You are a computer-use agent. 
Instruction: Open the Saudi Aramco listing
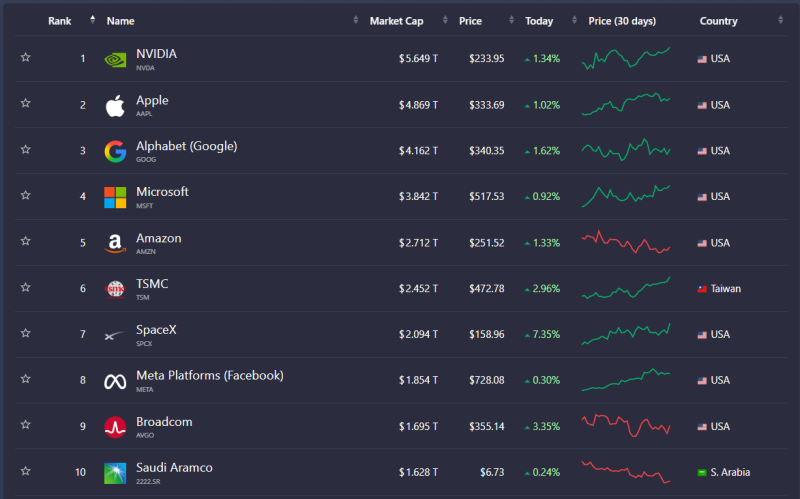coord(174,468)
